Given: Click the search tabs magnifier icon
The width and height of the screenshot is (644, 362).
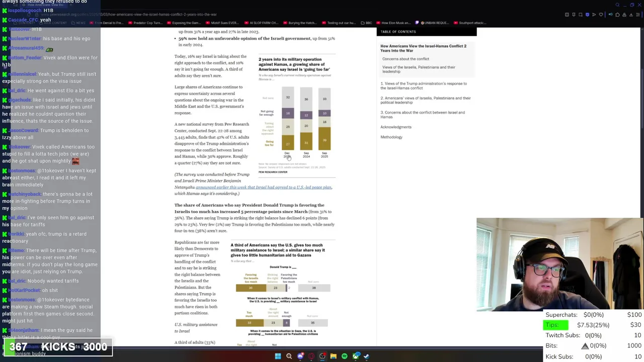Looking at the screenshot, I should point(617,5).
